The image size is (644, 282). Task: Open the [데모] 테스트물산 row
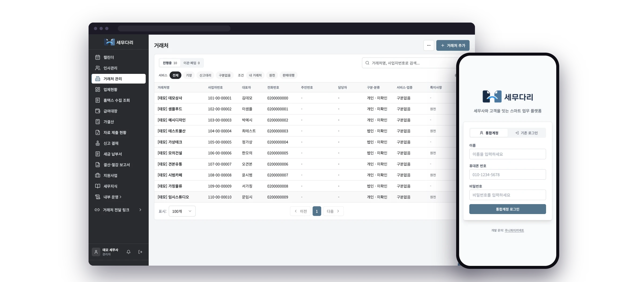click(x=305, y=131)
